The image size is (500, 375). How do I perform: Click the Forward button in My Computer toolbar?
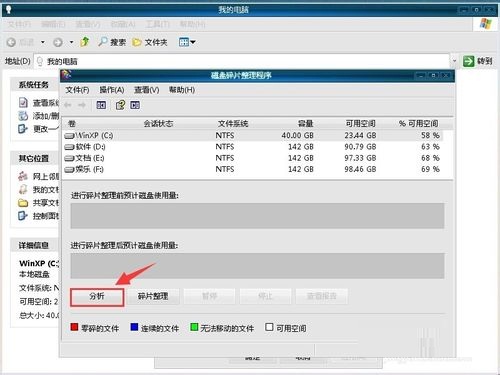point(58,42)
